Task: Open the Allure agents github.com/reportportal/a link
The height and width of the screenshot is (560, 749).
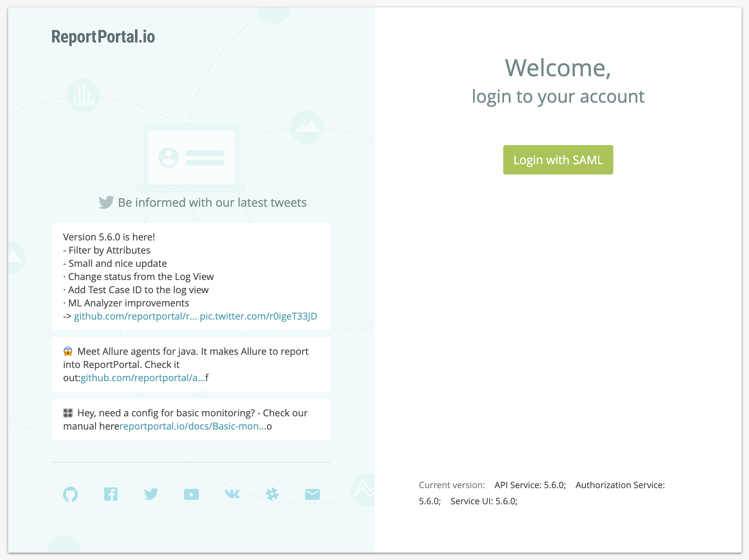Action: click(143, 377)
